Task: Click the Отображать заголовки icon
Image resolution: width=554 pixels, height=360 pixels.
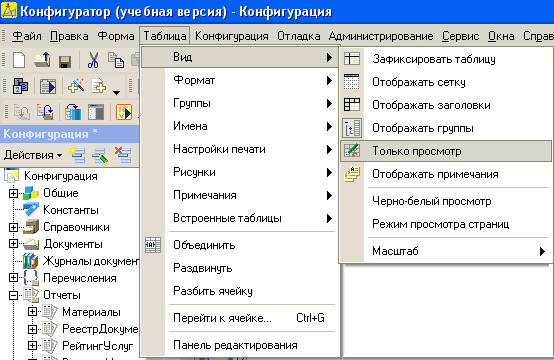Action: pyautogui.click(x=352, y=105)
